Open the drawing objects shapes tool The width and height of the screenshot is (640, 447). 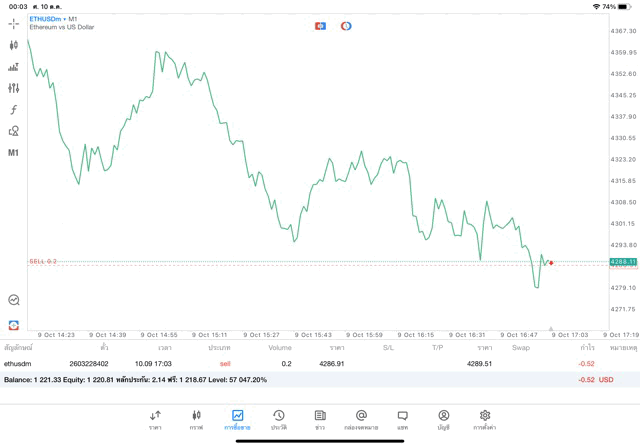14,131
